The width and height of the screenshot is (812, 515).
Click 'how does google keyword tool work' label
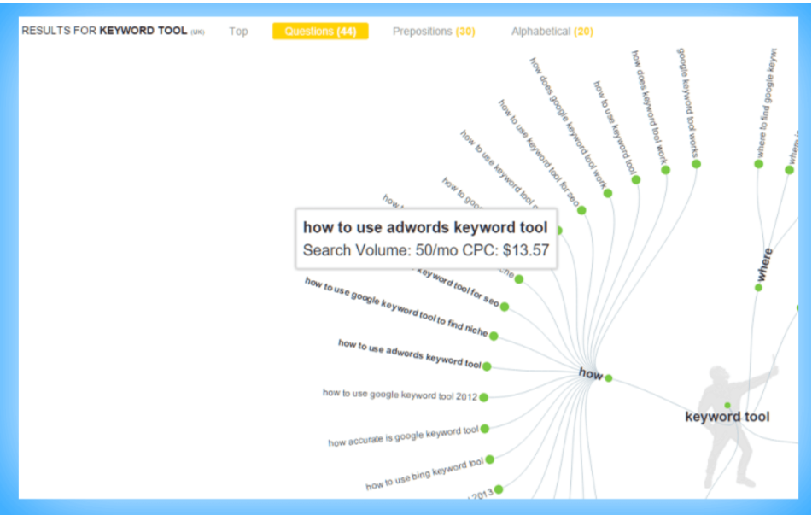tap(568, 123)
